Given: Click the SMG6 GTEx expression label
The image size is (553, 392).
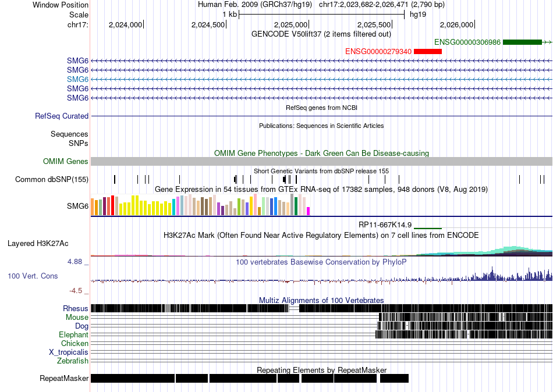Looking at the screenshot, I should click(x=77, y=206).
